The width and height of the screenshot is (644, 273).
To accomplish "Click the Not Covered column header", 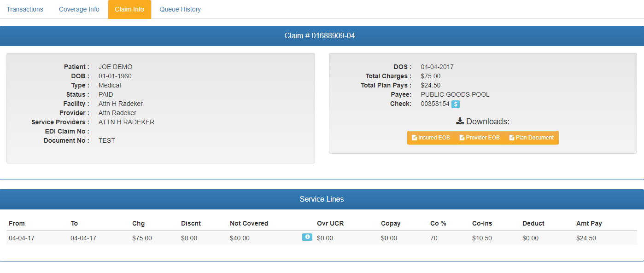I will (x=249, y=223).
